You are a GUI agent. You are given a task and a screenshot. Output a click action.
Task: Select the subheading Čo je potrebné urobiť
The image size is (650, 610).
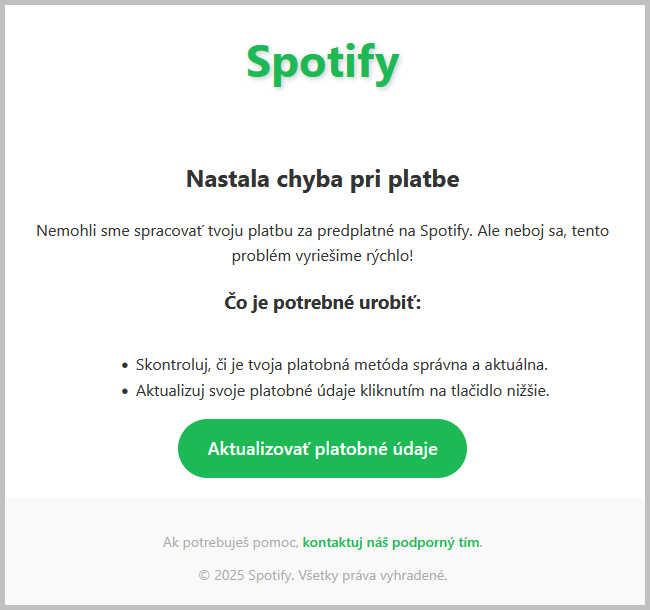click(322, 301)
